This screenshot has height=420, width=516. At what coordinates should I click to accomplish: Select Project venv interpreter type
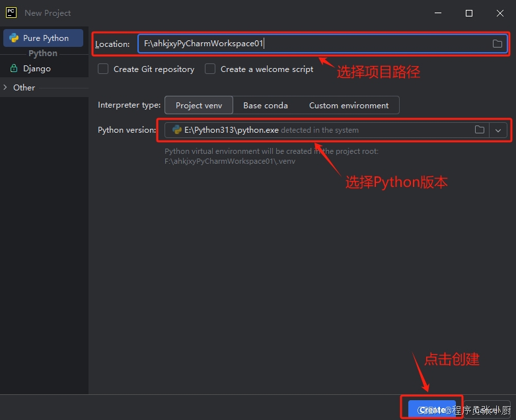199,105
